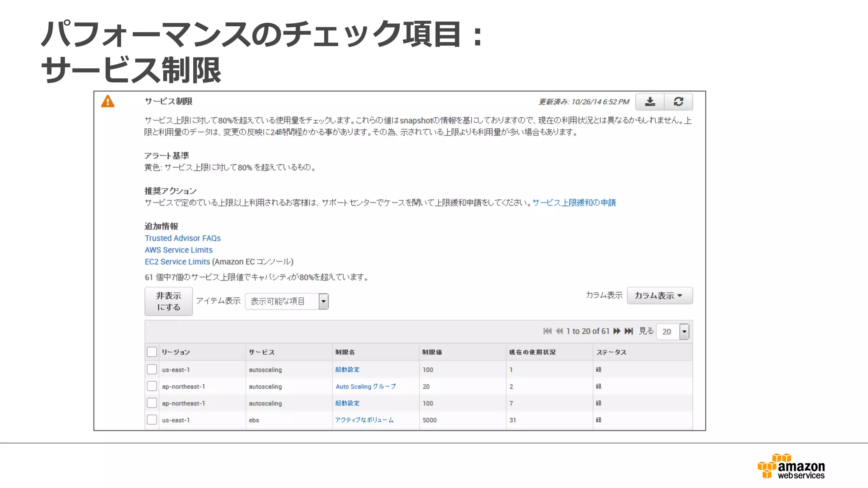Click the ebs service cell

click(254, 420)
